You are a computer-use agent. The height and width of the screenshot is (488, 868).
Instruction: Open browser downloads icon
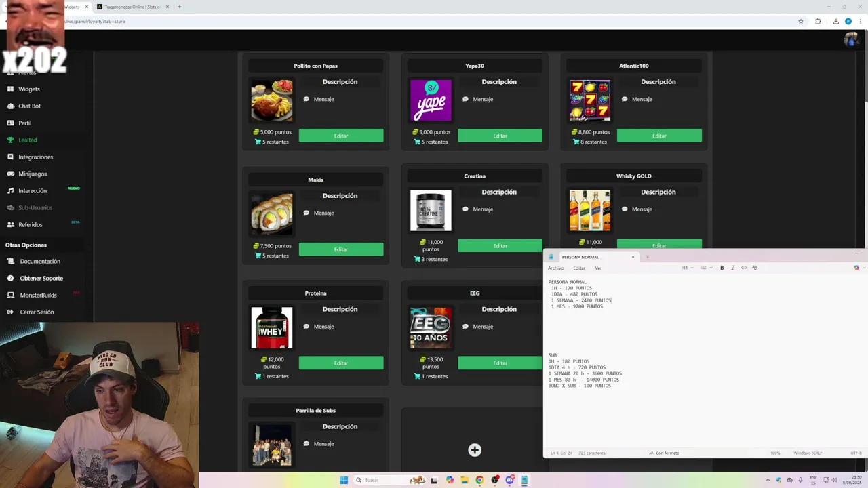pos(835,21)
